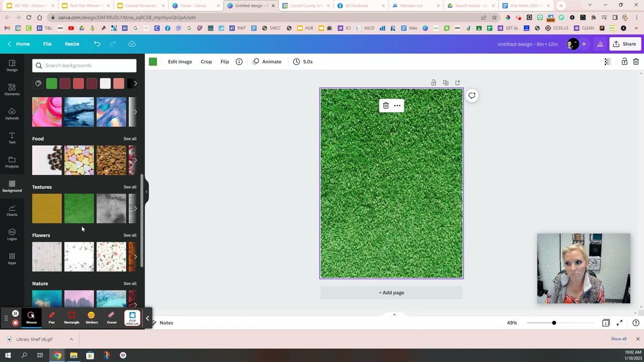The image size is (644, 362).
Task: Lock the page using the icon above the canvas
Action: 433,82
